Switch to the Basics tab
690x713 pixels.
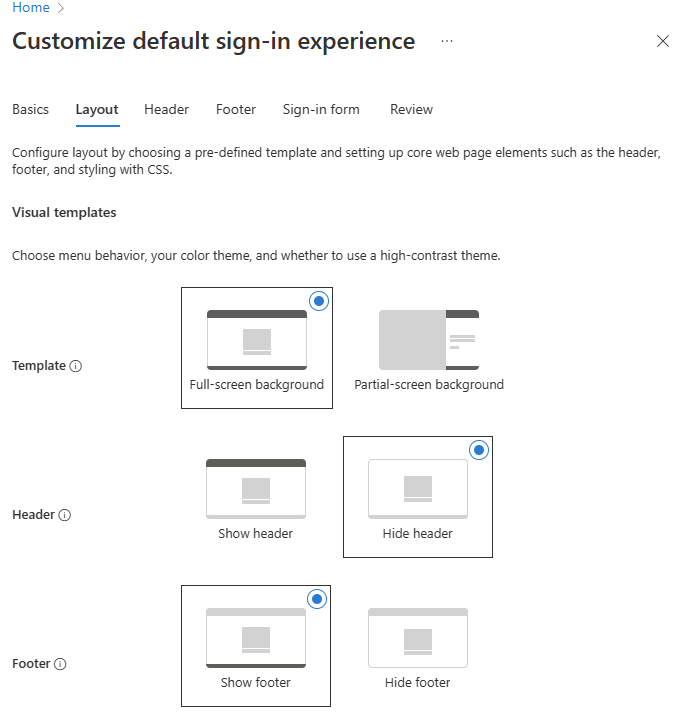[30, 109]
